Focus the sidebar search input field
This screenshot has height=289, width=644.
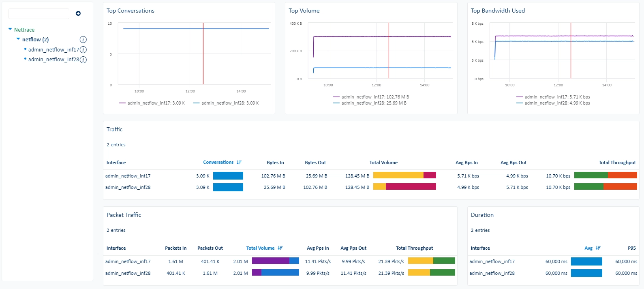click(x=39, y=14)
